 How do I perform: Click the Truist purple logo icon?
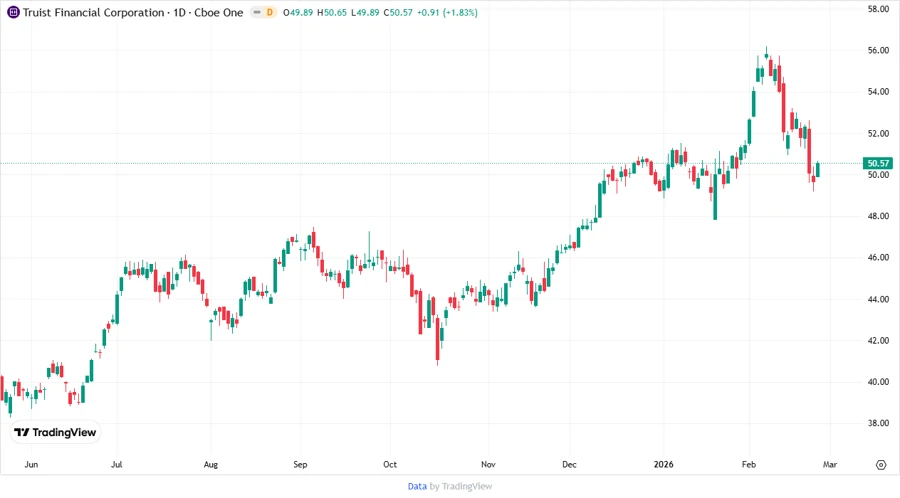[13, 12]
